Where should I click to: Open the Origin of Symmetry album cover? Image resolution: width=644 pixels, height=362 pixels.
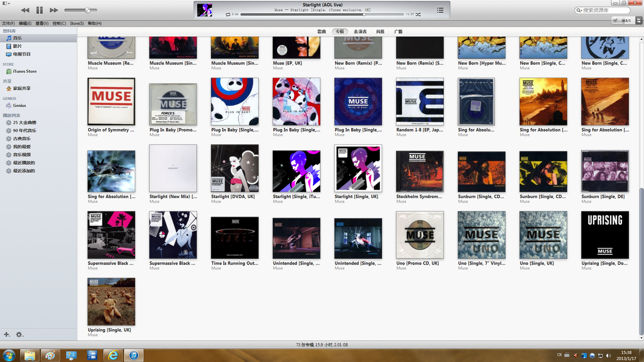click(x=111, y=102)
